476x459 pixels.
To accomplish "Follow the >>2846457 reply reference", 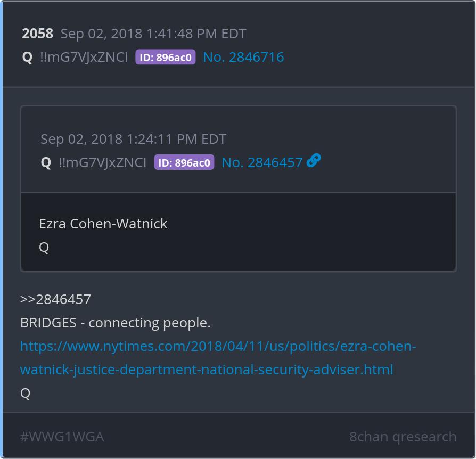I will 55,299.
